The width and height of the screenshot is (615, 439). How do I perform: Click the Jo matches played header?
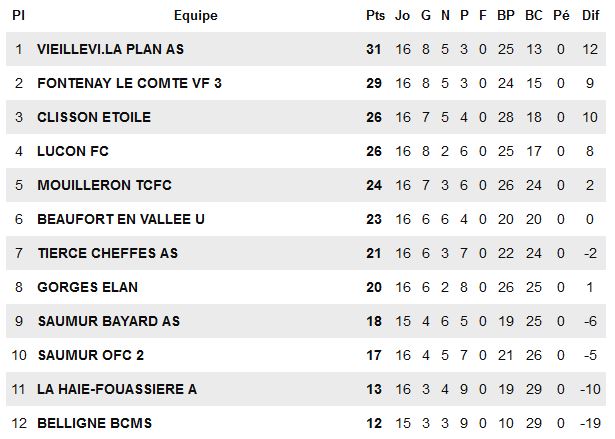[403, 15]
